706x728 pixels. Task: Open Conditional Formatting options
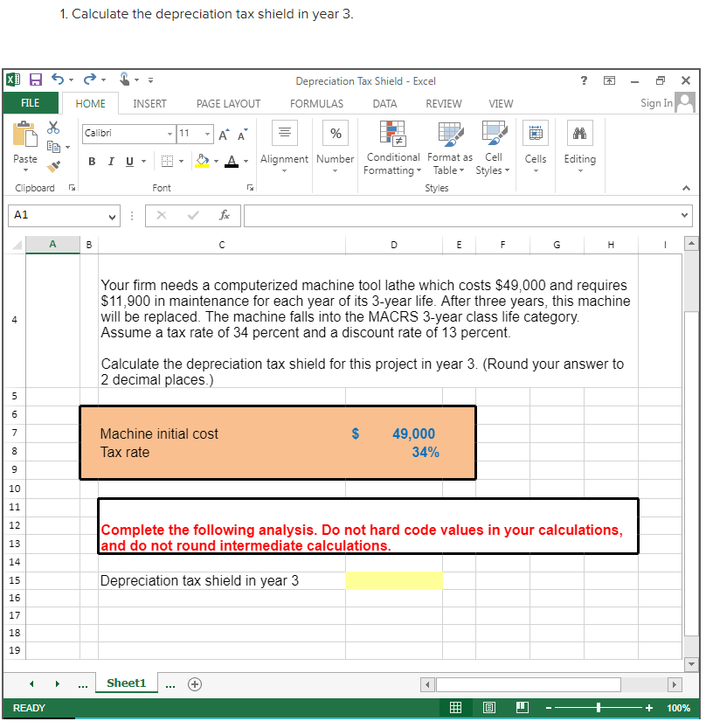tap(392, 148)
